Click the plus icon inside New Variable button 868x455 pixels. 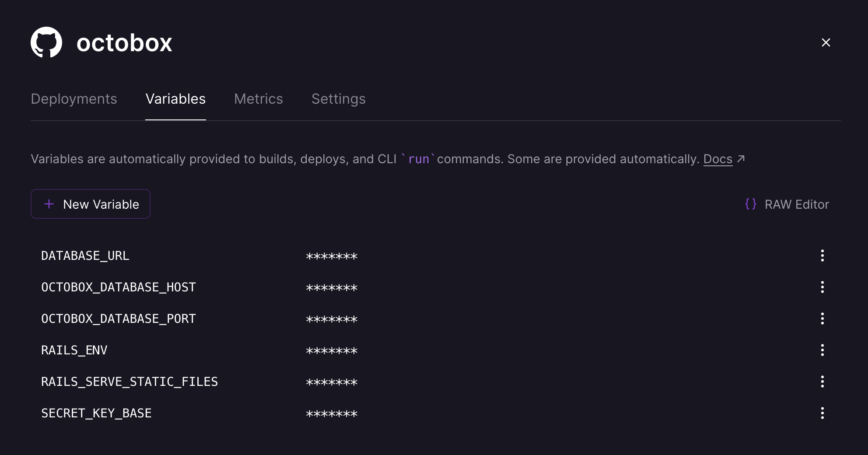[x=48, y=204]
